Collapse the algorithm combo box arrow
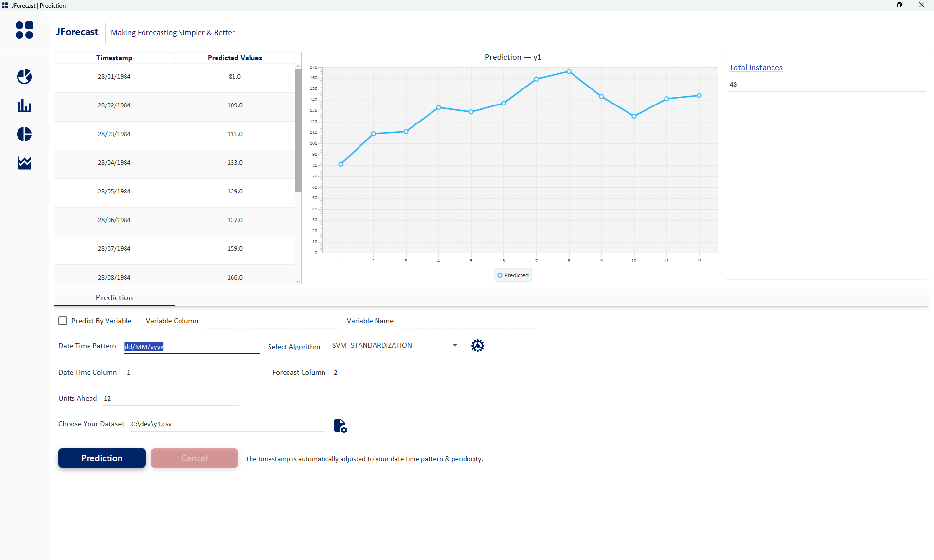 [x=454, y=345]
